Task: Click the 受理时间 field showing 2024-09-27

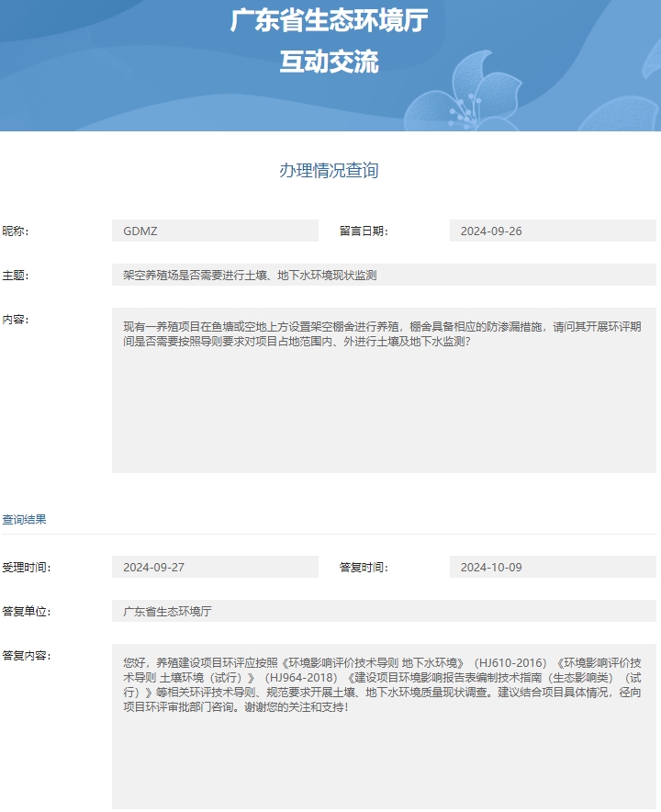Action: click(215, 567)
